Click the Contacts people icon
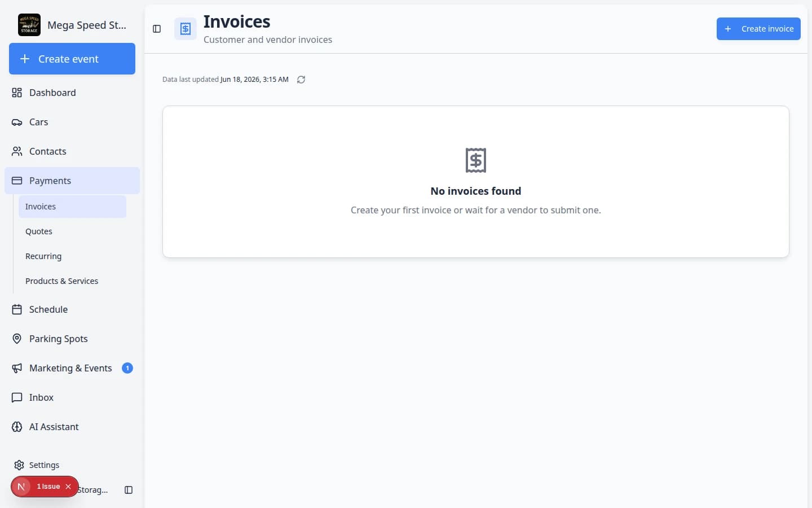812x508 pixels. [x=17, y=151]
